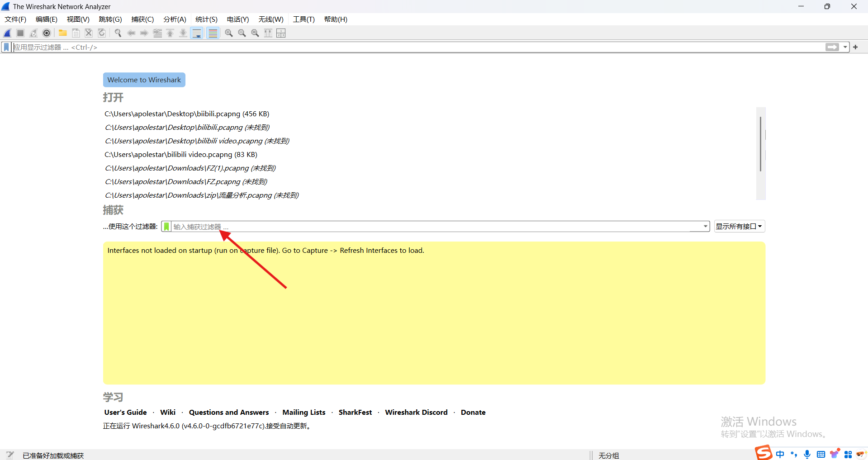Screen dimensions: 868x460
Task: Click the reload capture file icon
Action: (102, 33)
